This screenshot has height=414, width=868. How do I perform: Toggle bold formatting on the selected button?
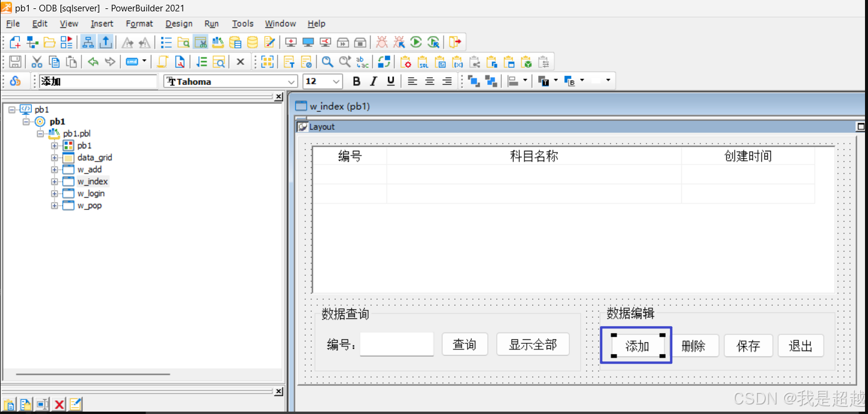tap(356, 81)
